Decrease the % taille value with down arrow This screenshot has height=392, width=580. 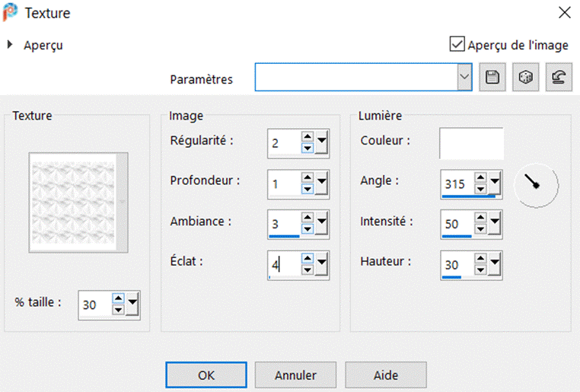point(118,310)
